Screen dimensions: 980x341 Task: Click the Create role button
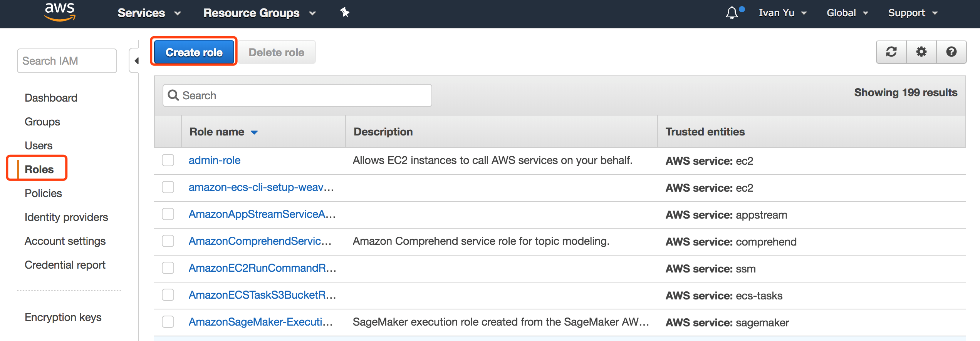(x=194, y=52)
